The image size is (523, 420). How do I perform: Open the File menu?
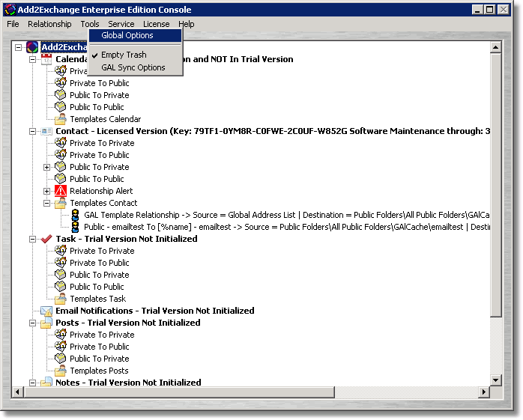coord(13,24)
